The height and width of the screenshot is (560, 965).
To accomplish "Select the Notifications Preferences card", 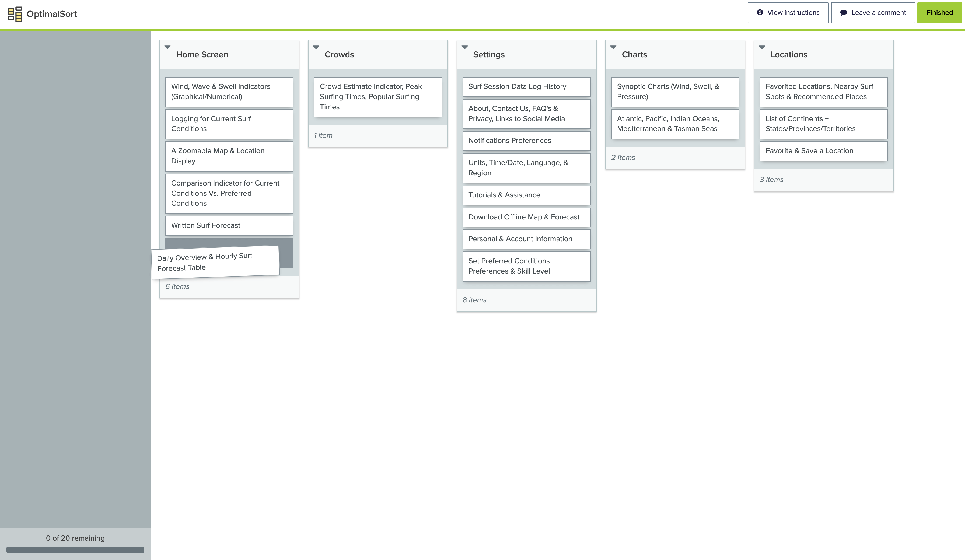I will tap(526, 141).
